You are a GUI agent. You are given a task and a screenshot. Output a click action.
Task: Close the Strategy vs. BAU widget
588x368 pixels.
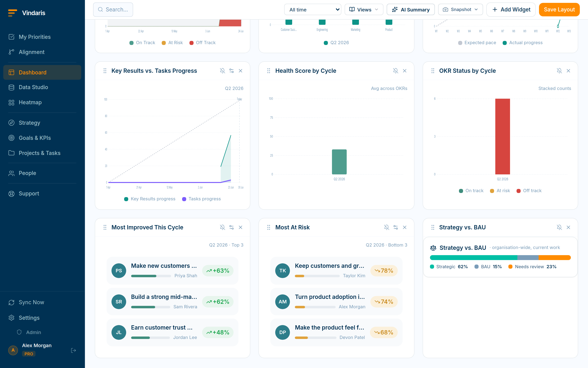click(568, 227)
